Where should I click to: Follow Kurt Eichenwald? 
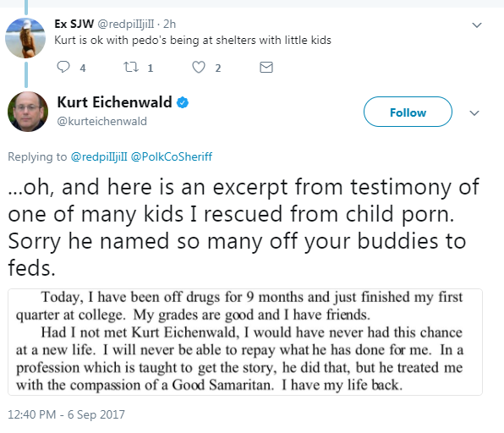pyautogui.click(x=408, y=112)
